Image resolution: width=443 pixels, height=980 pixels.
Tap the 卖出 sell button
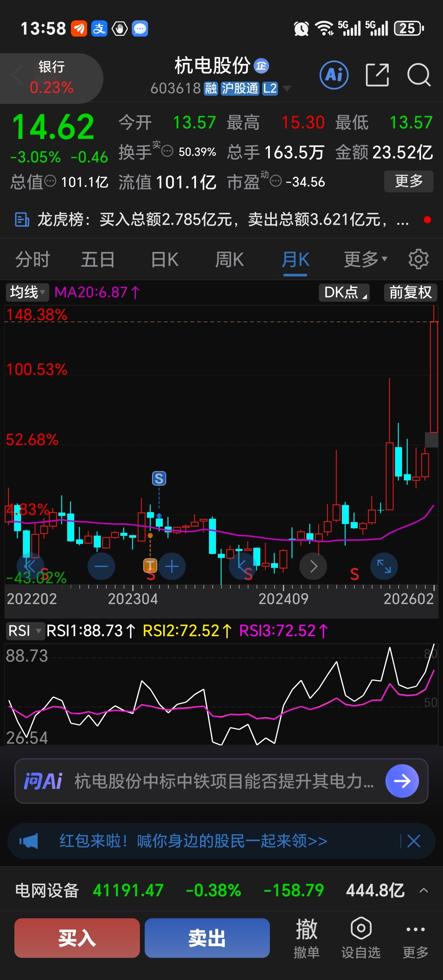(207, 938)
